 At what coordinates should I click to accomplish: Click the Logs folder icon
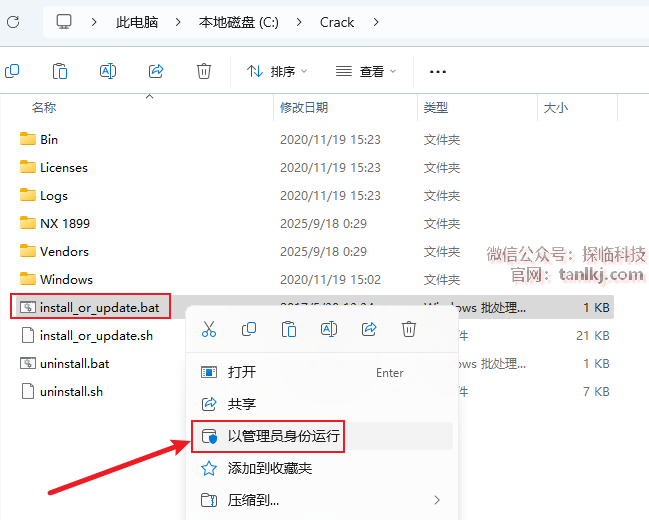coord(28,195)
